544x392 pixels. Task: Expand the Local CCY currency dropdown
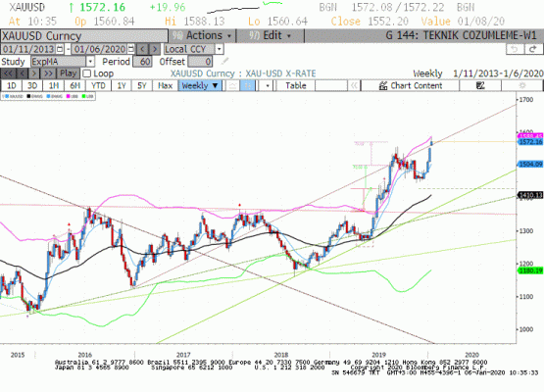(219, 49)
